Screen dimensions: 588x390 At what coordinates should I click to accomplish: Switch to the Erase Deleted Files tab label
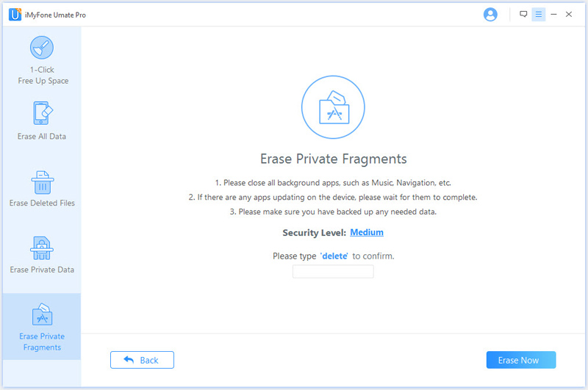(x=42, y=203)
